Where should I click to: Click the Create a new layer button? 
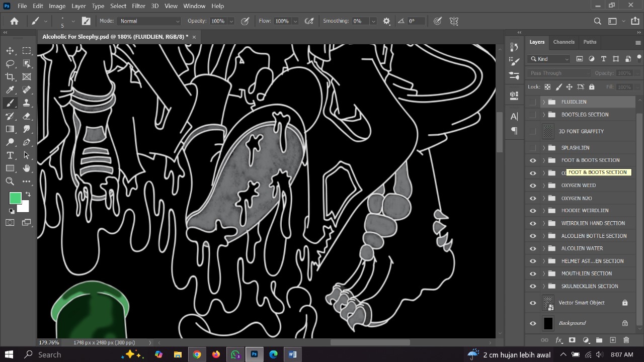point(613,340)
